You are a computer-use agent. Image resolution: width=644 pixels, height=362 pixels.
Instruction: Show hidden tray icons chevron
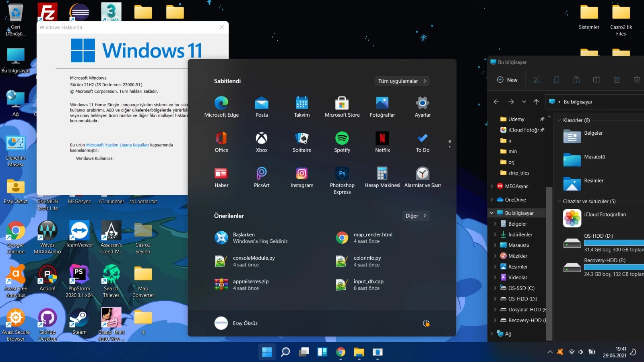(550, 352)
